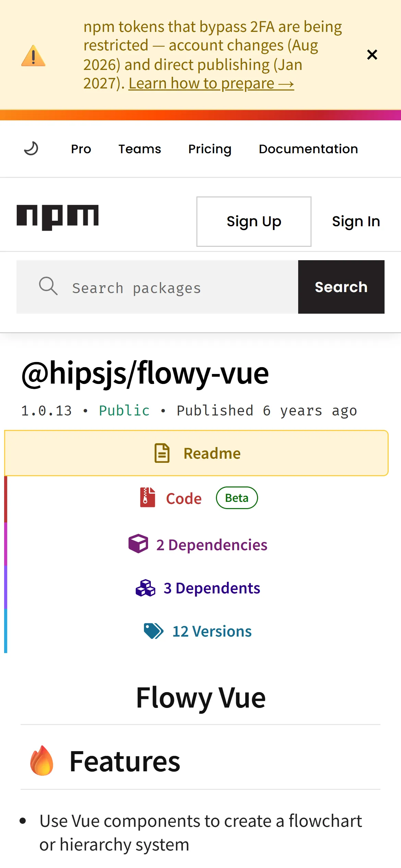Click the black Search button

point(341,287)
